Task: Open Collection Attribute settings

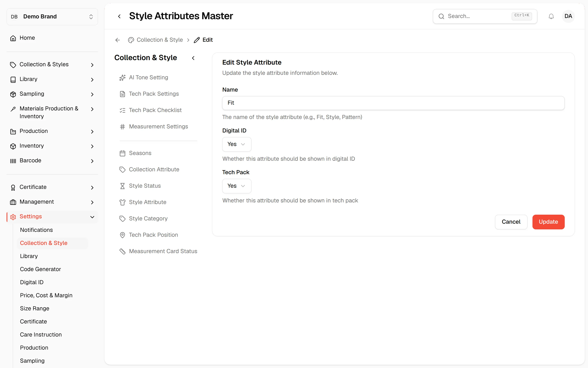Action: click(x=154, y=169)
